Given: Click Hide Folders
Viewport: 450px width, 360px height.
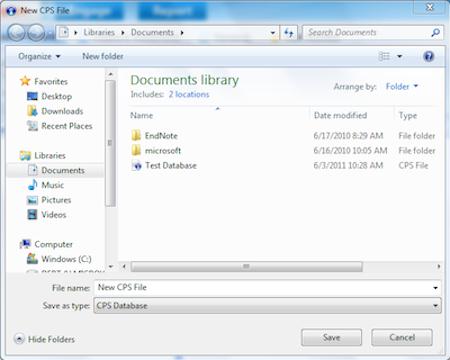Looking at the screenshot, I should [51, 339].
